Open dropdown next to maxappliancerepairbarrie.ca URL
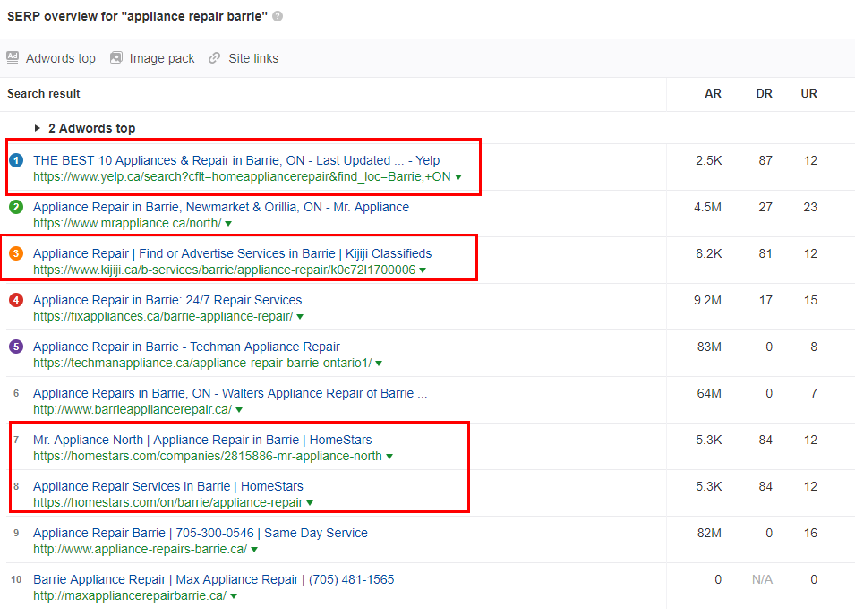Screen dimensions: 855x616 (x=234, y=596)
